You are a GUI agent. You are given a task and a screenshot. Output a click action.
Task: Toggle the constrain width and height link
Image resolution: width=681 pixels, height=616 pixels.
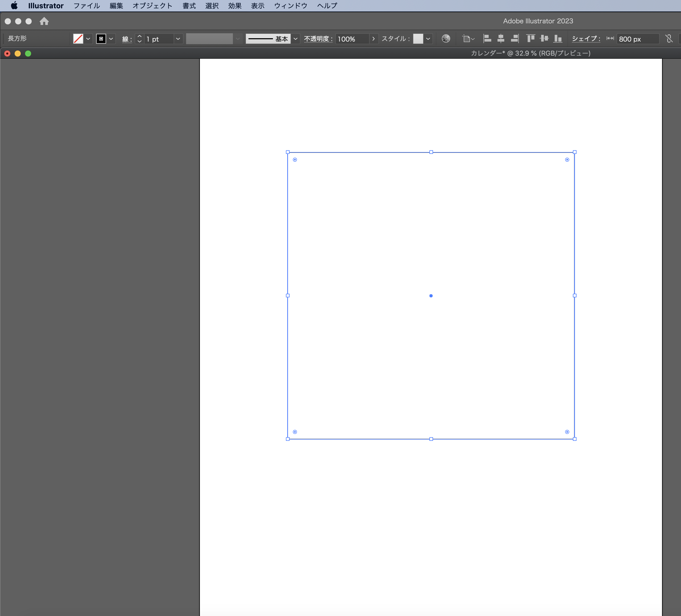(669, 38)
